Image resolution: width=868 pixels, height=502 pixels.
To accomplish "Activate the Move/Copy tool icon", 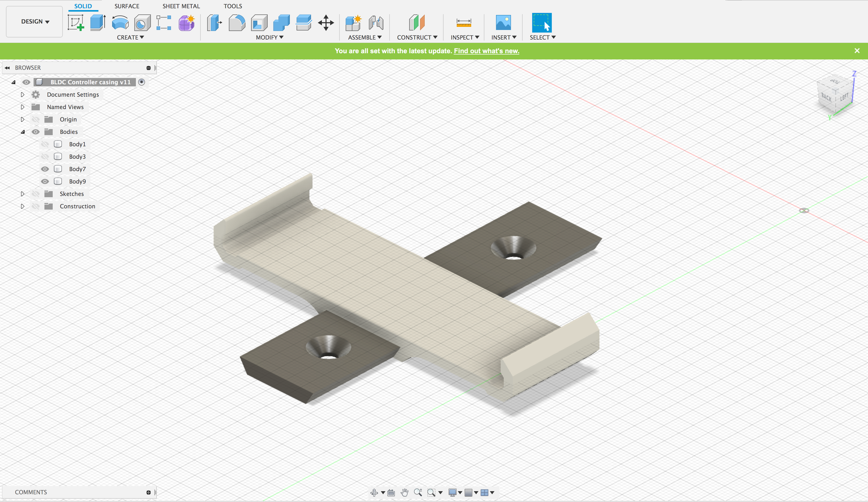I will coord(326,23).
